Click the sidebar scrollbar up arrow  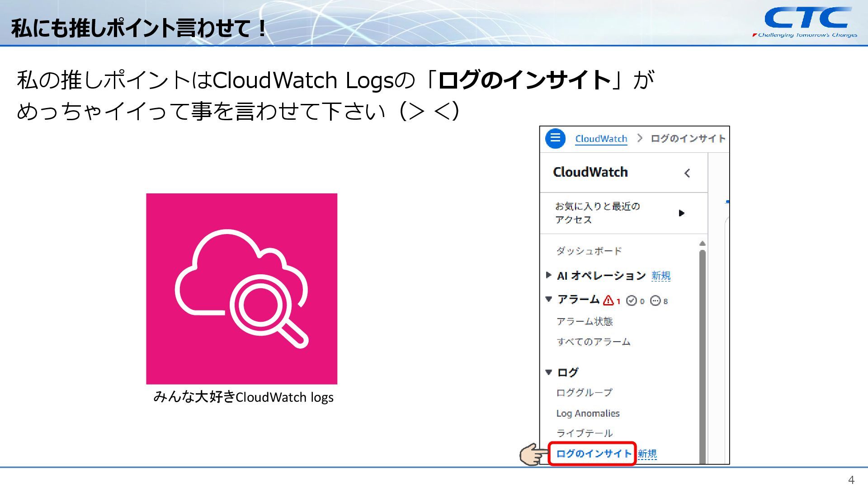click(x=702, y=244)
